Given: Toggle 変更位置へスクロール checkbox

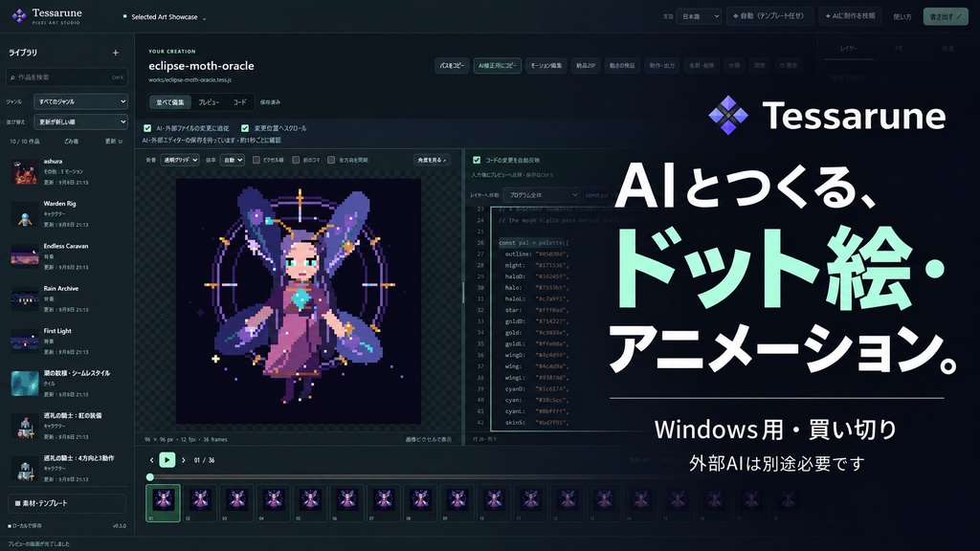Looking at the screenshot, I should (245, 128).
